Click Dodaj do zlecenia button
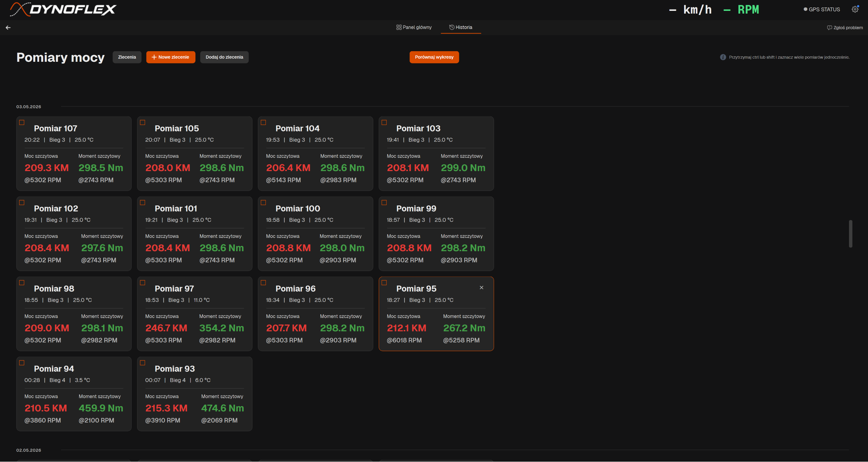The height and width of the screenshot is (462, 868). click(224, 57)
